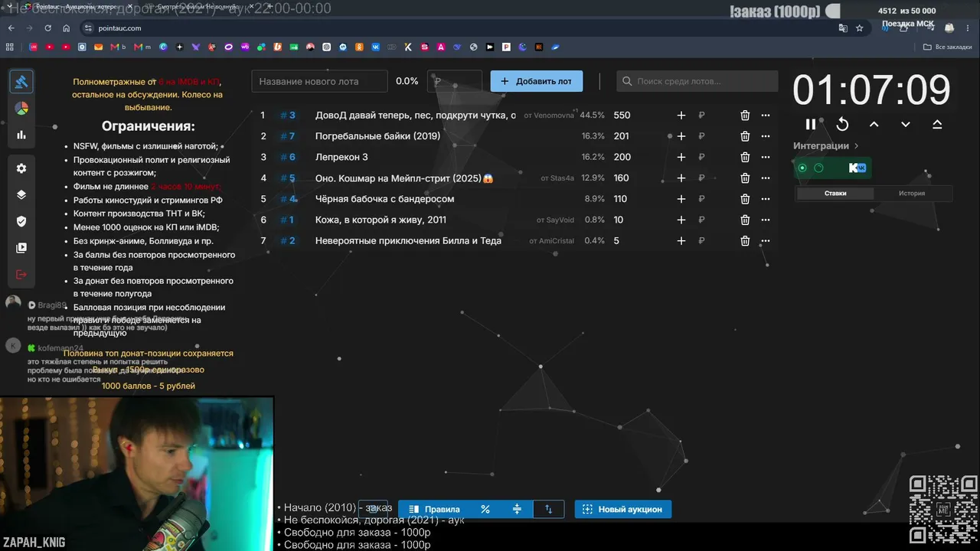Increase timer with the up arrow
The image size is (980, 551).
click(874, 124)
